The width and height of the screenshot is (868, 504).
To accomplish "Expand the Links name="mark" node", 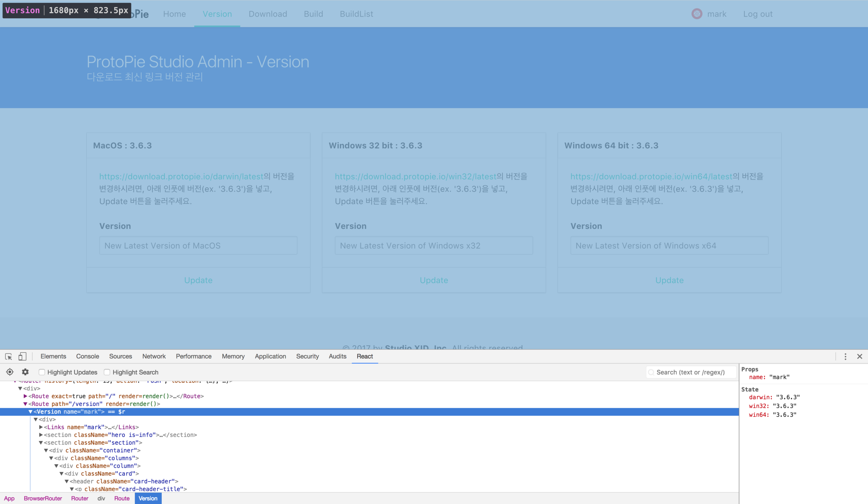I will click(x=41, y=427).
